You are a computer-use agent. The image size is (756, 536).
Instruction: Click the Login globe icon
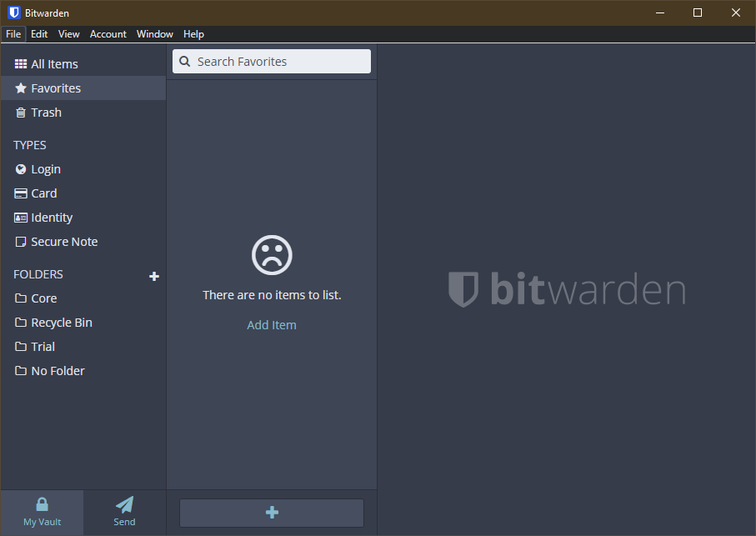pyautogui.click(x=21, y=169)
